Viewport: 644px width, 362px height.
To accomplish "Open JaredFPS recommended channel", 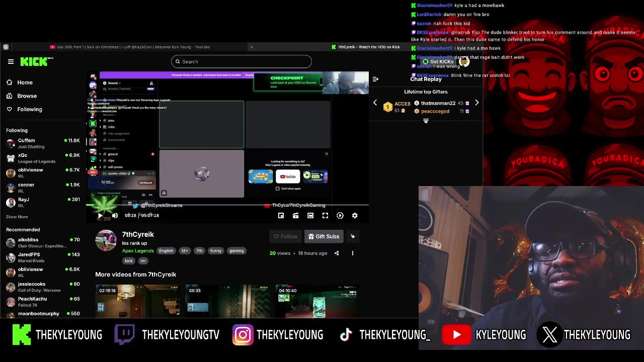I will coord(43,257).
